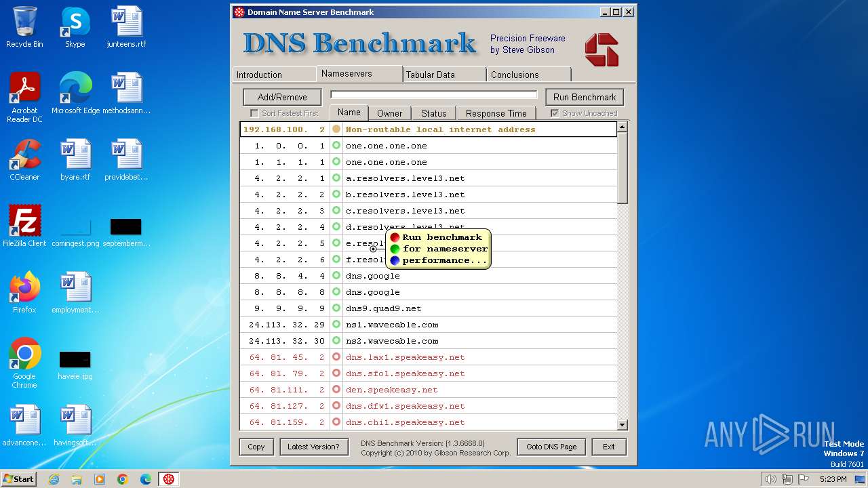This screenshot has width=868, height=488.
Task: Open junteens.rtf document on desktop
Action: pyautogui.click(x=126, y=27)
